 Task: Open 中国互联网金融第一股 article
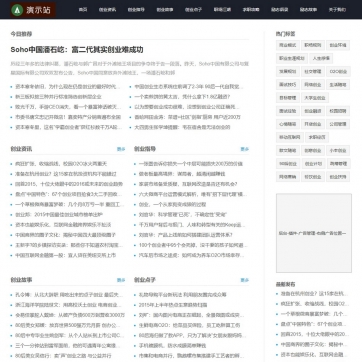coord(65,255)
